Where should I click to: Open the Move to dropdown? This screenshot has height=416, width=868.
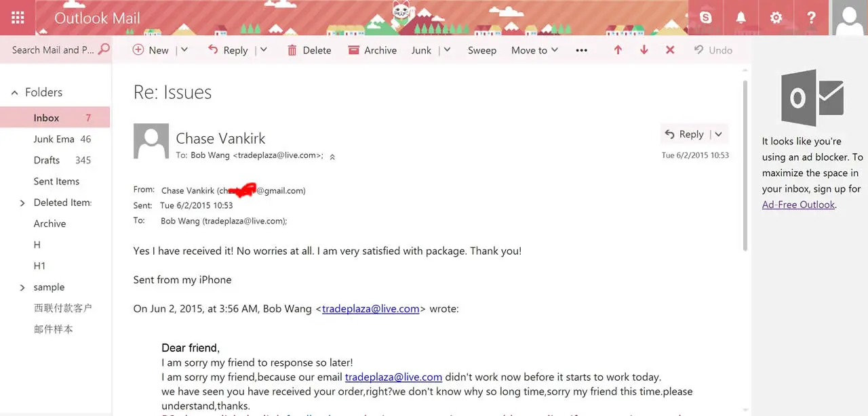click(x=534, y=50)
